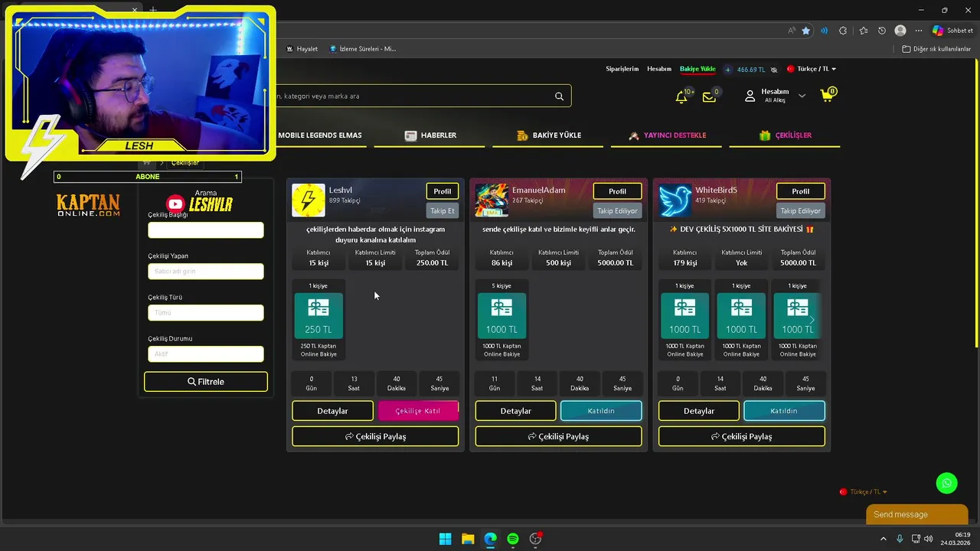Open Detaylar for EmanuelAdam giveaway
980x551 pixels.
click(x=516, y=411)
